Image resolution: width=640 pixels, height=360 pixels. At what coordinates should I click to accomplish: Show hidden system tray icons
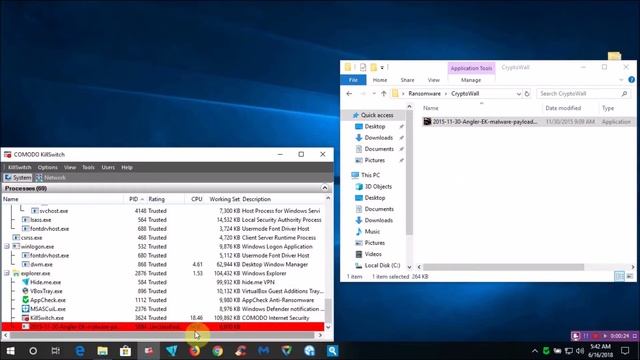coord(535,351)
